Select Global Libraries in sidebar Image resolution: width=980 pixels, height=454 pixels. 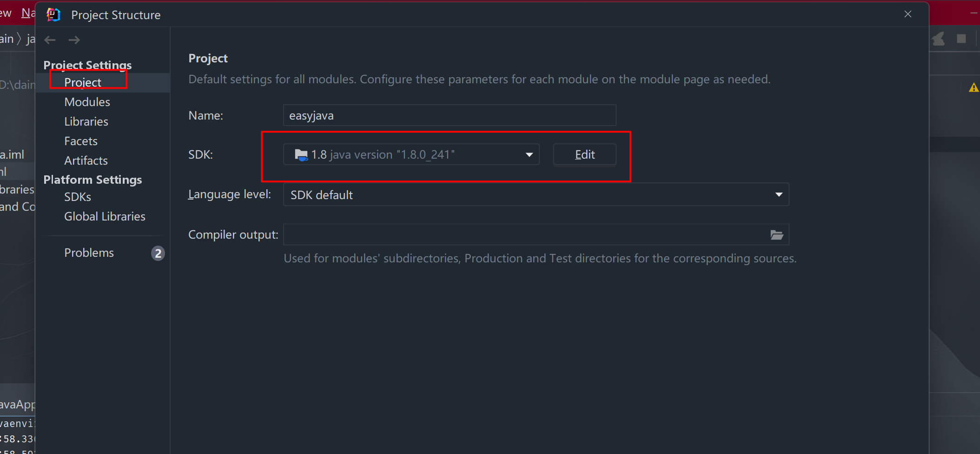tap(105, 216)
